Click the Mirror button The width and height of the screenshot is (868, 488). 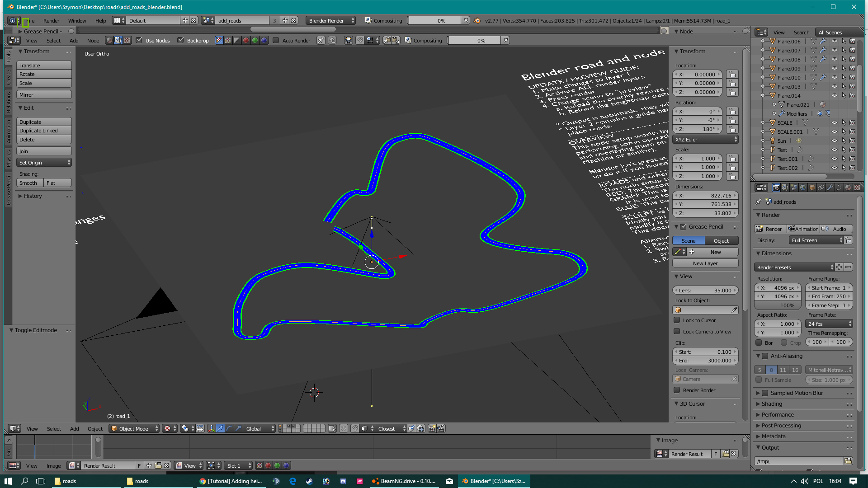44,94
